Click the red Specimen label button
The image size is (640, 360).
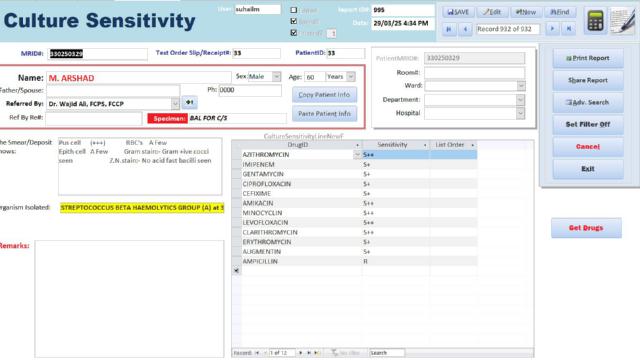pos(167,118)
